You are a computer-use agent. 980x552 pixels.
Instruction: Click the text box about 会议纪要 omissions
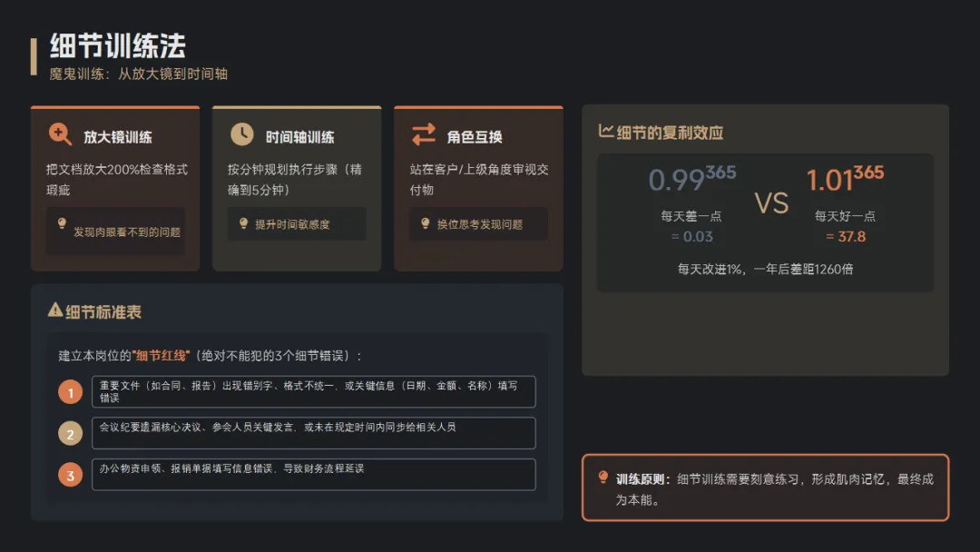[314, 432]
